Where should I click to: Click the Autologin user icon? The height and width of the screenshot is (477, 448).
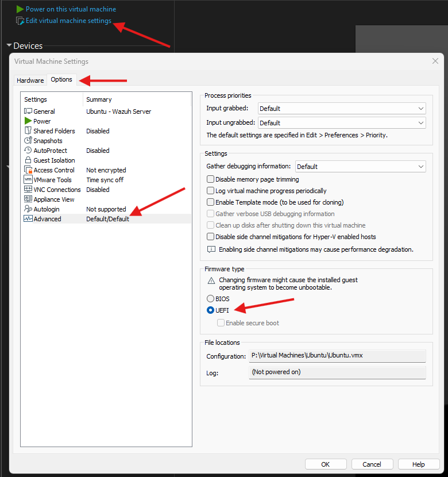click(x=28, y=209)
